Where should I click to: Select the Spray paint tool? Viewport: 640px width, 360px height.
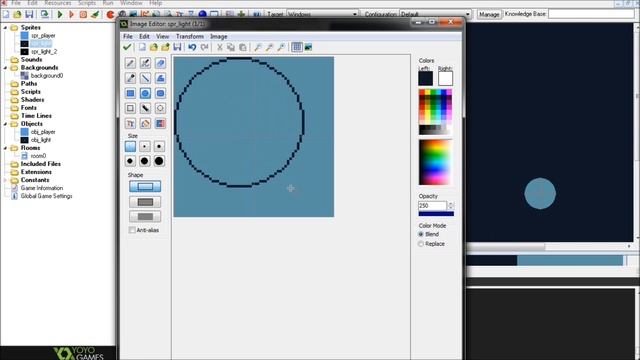pos(145,63)
